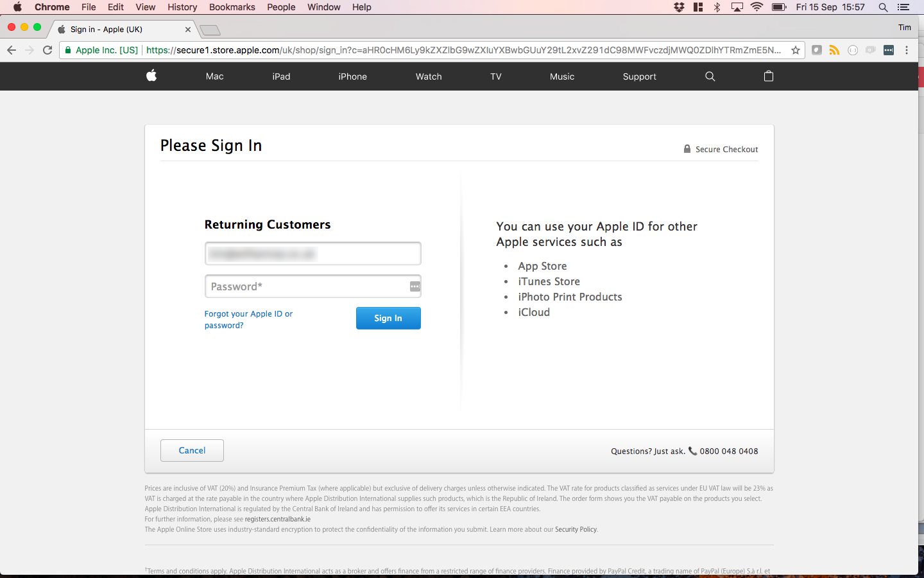Click the password manager extension in toolbar
This screenshot has height=578, width=924.
(889, 50)
